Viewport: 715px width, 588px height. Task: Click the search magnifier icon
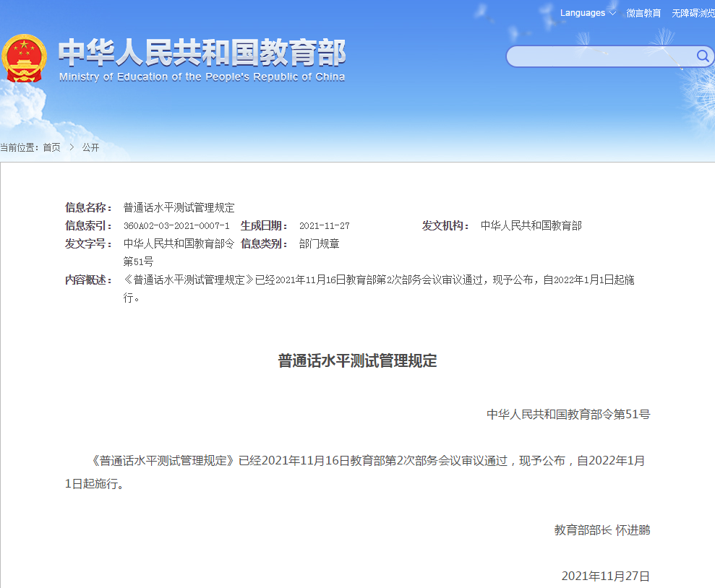tap(701, 56)
